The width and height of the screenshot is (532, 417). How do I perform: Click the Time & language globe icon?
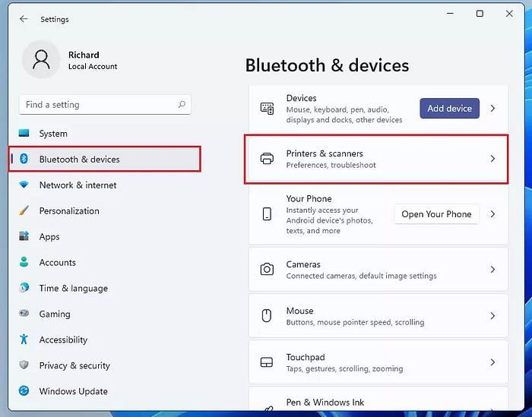click(24, 287)
